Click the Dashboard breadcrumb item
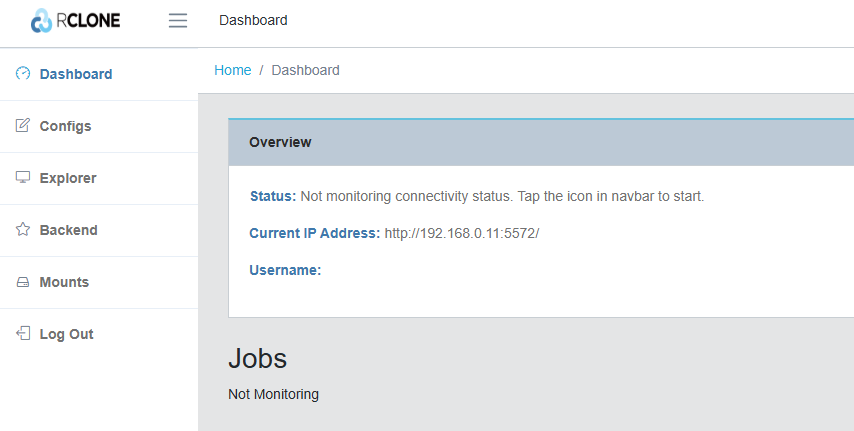This screenshot has height=431, width=854. pos(305,70)
